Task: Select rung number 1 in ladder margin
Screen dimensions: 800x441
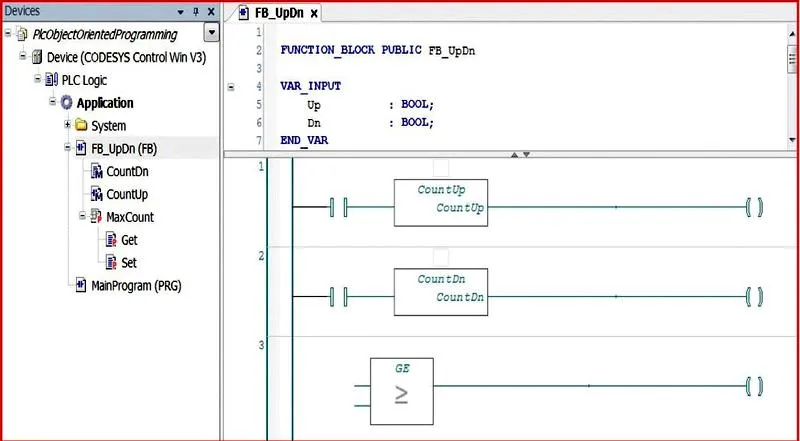Action: point(262,166)
